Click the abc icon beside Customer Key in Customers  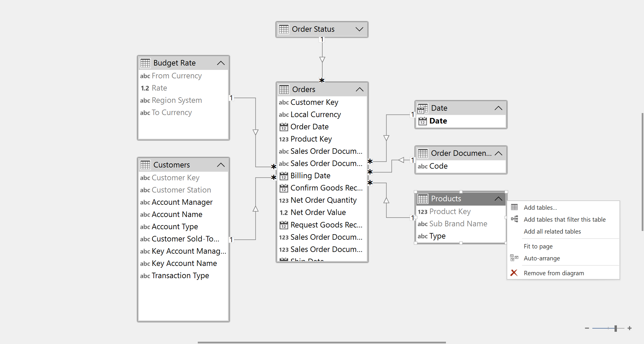coord(145,178)
